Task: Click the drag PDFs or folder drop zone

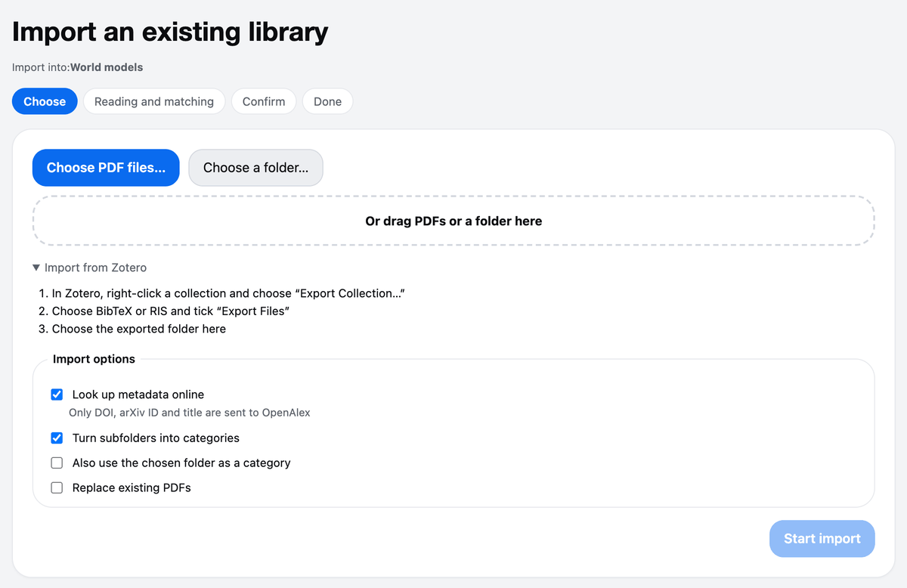Action: point(453,221)
